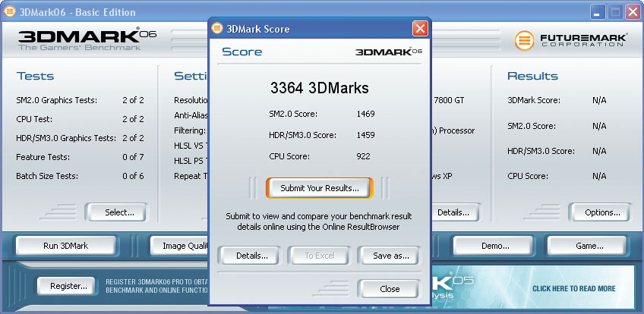Click the 3DMark Score dialog title icon
The width and height of the screenshot is (644, 314).
(217, 29)
